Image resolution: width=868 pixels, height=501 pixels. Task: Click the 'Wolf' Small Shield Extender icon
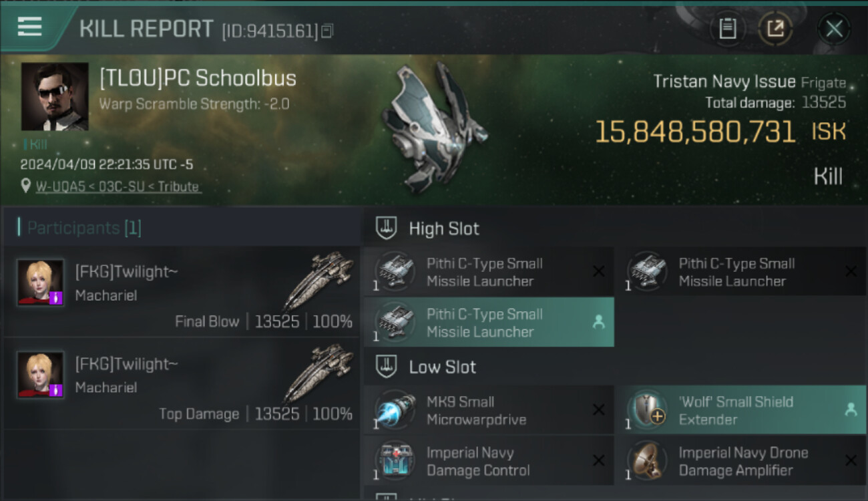(647, 411)
